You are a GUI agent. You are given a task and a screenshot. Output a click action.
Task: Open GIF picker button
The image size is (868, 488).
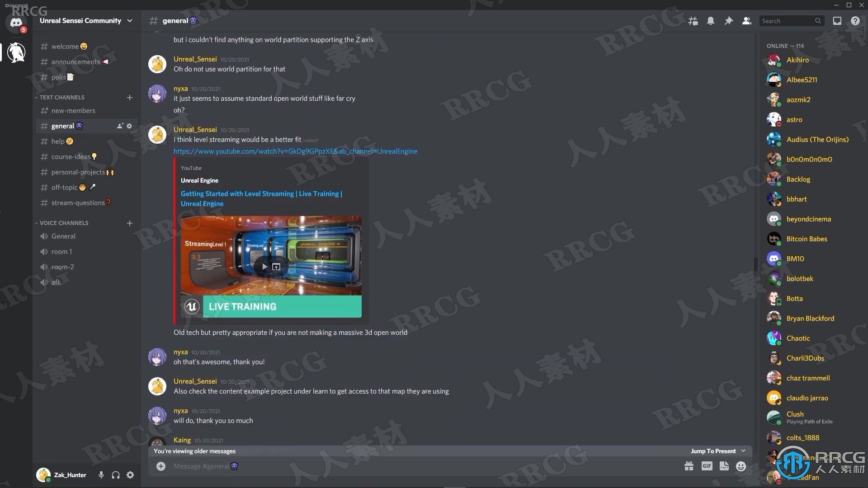click(x=707, y=466)
